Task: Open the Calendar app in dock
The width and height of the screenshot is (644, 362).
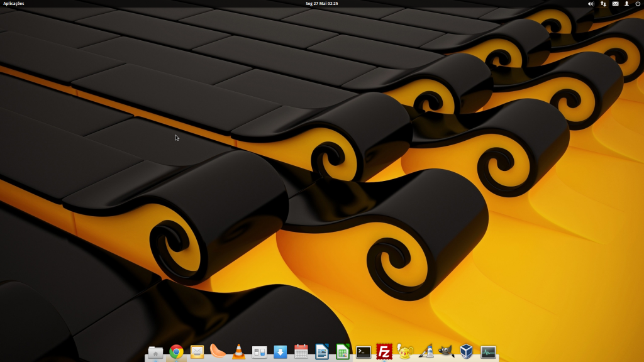Action: coord(301,352)
